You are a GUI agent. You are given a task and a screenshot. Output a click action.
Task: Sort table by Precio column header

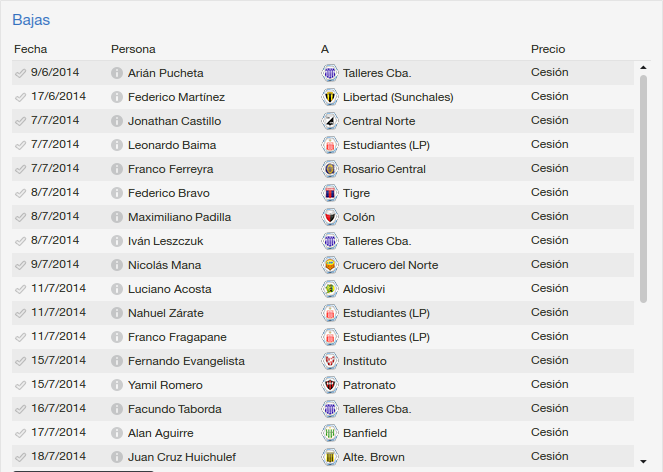point(548,49)
